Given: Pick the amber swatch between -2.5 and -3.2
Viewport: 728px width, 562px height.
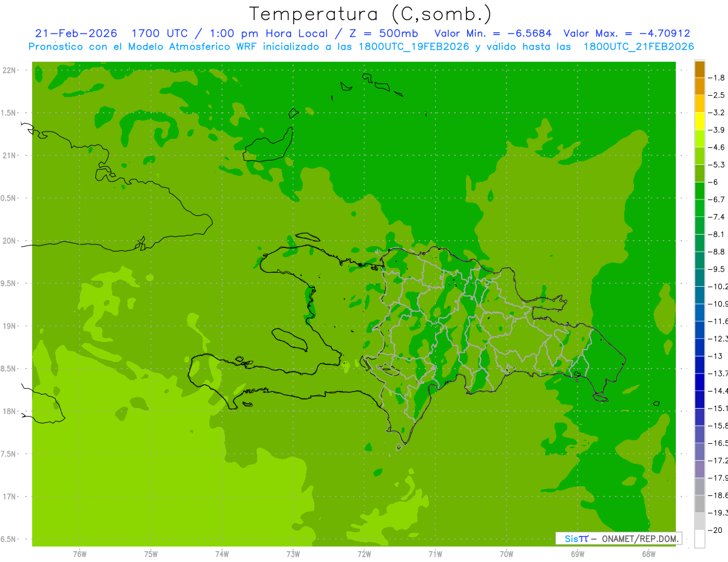Looking at the screenshot, I should click(699, 104).
